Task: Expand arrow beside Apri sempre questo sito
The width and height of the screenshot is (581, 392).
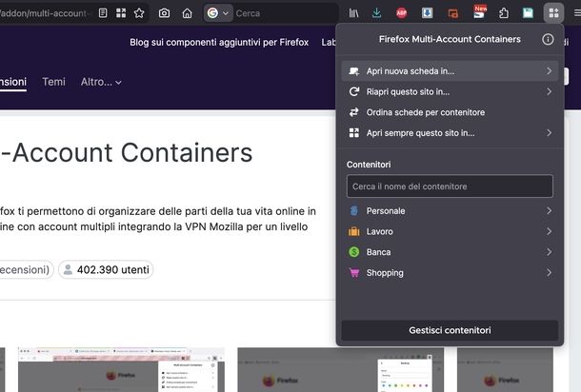Action: point(550,133)
